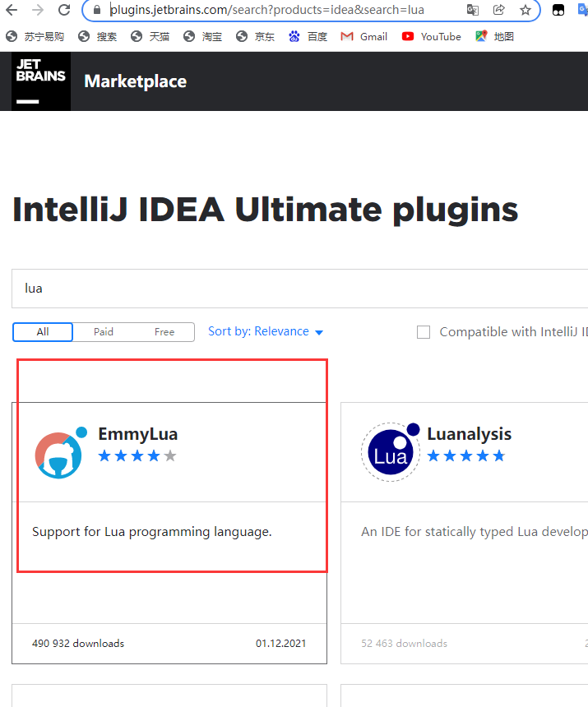Click the Luanalysis Lua logo icon

coord(391,452)
